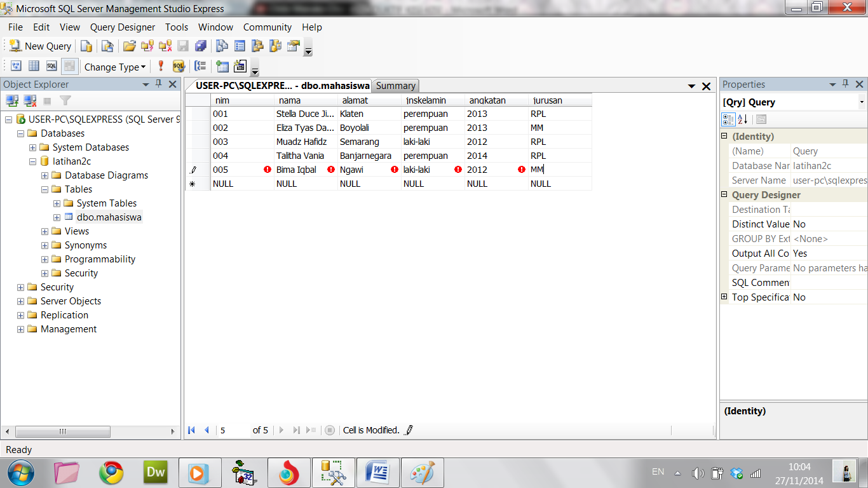Viewport: 868px width, 488px height.
Task: Click the cell containing Muadz Hafidz
Action: tap(306, 142)
